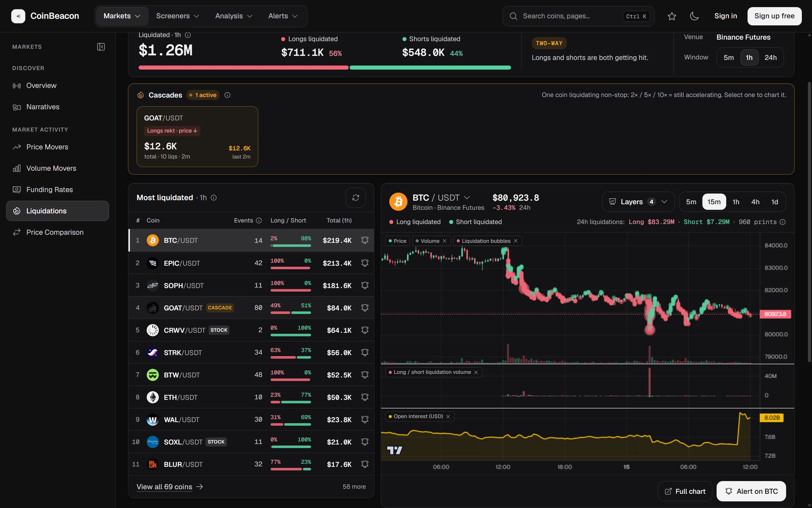812x508 pixels.
Task: Click the Sign in link
Action: [x=725, y=16]
